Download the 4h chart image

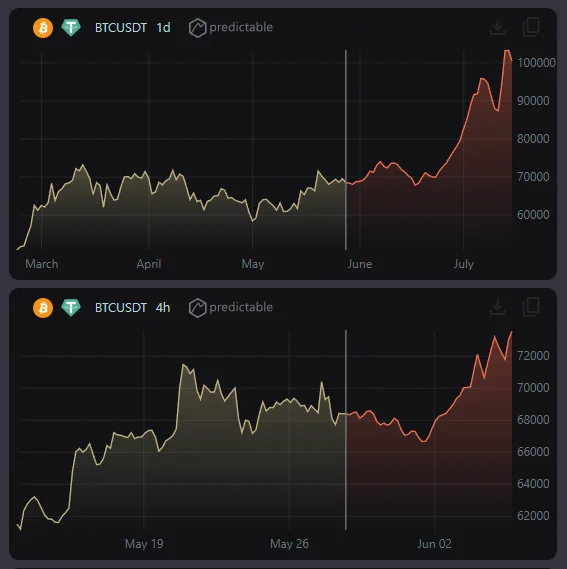497,307
